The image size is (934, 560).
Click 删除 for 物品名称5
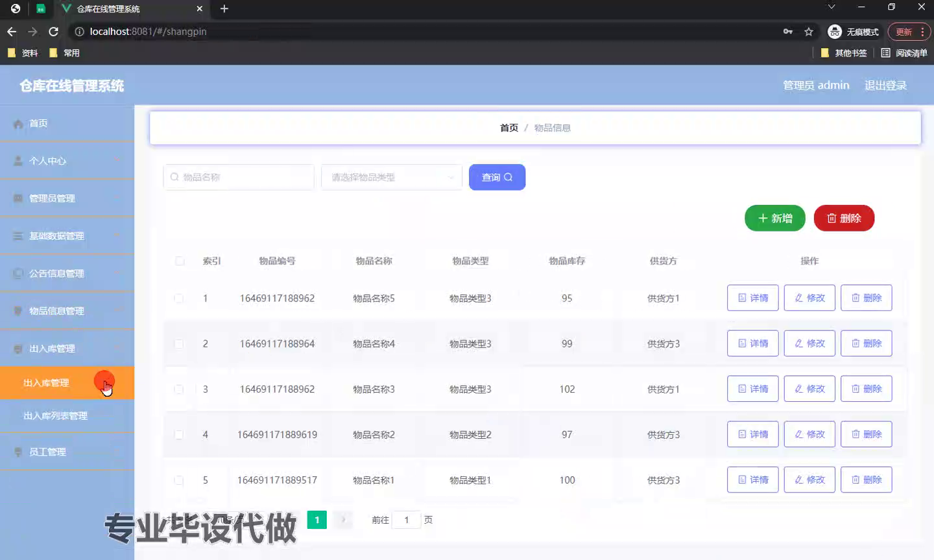click(867, 298)
